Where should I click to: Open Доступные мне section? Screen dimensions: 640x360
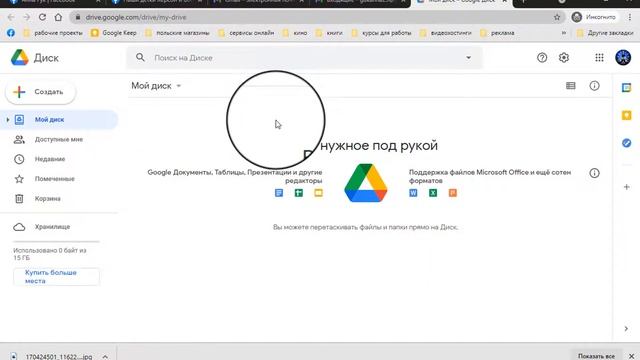coord(58,139)
